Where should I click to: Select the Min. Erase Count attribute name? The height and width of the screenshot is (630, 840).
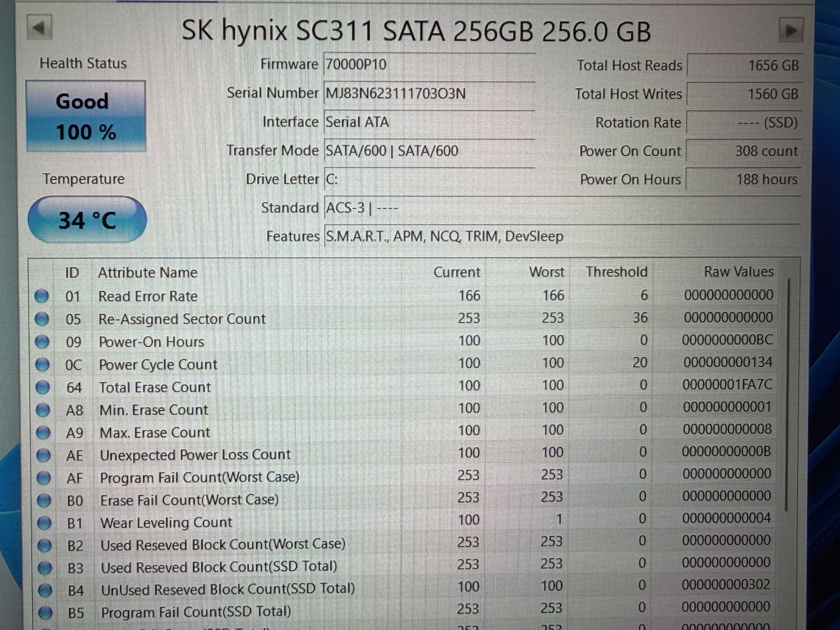coord(154,410)
